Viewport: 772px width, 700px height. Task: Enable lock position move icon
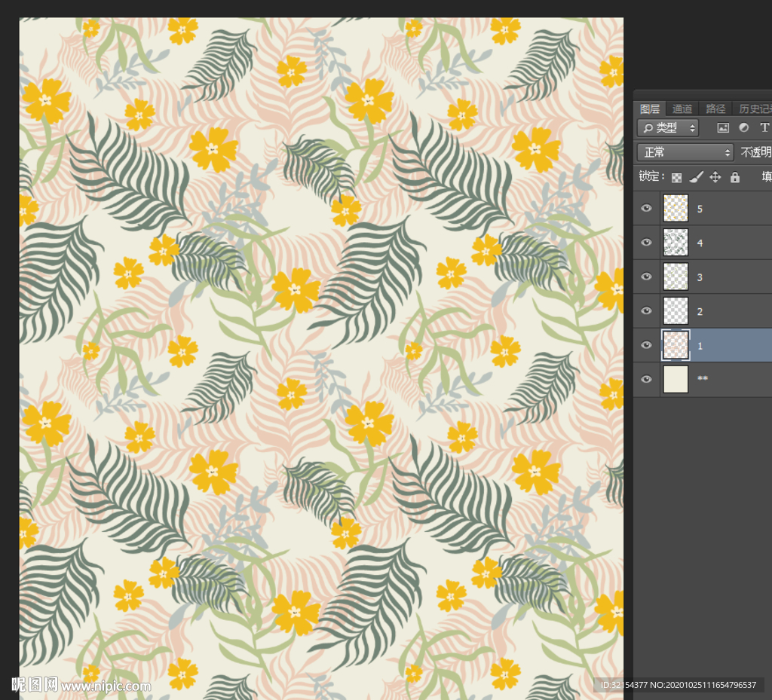(715, 177)
